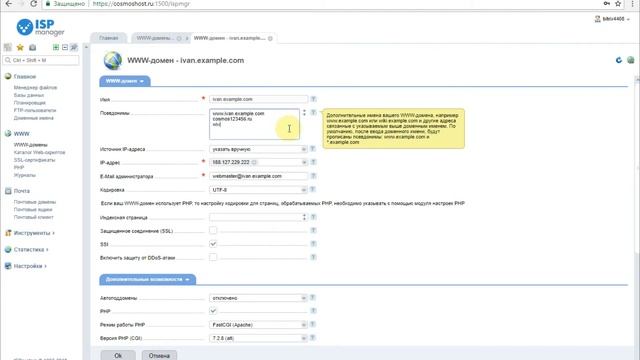Open Режим работы PHP dropdown
The width and height of the screenshot is (640, 360).
click(258, 325)
